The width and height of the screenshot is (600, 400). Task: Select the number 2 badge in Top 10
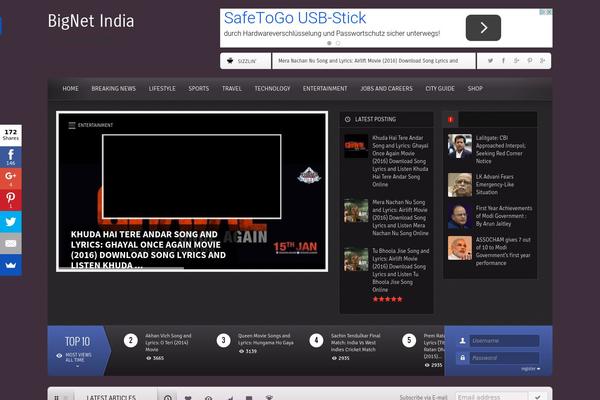pos(130,340)
